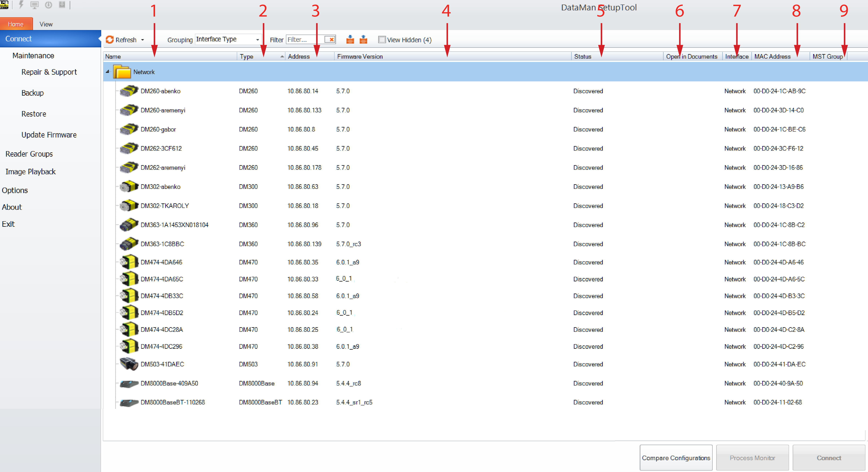Open the Grouping Interface Type dropdown

257,40
